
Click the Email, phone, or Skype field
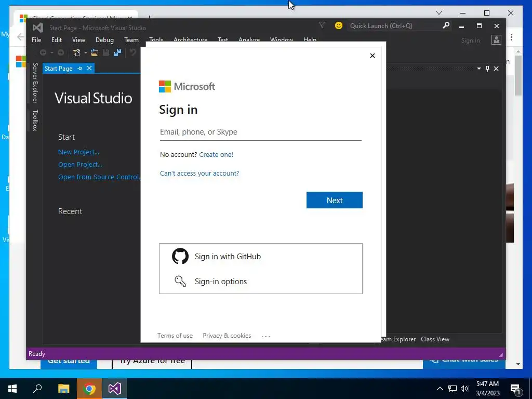[261, 132]
